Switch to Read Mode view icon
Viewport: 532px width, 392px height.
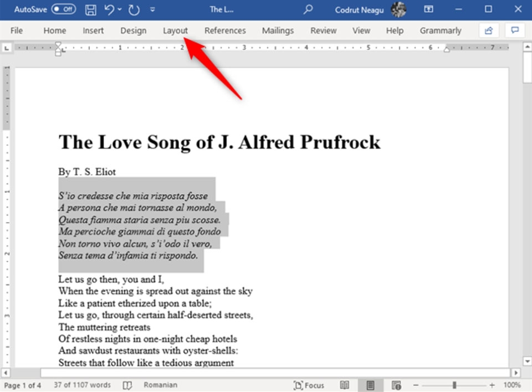pyautogui.click(x=345, y=385)
